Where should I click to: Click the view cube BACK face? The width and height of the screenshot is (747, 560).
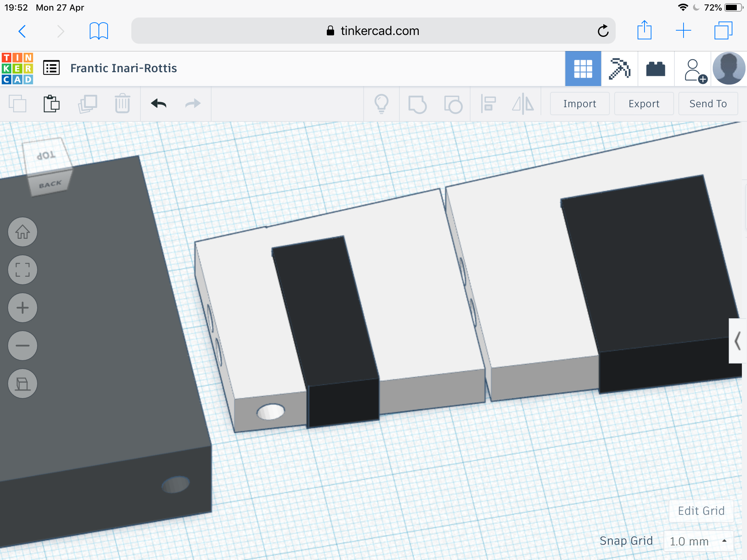(50, 184)
